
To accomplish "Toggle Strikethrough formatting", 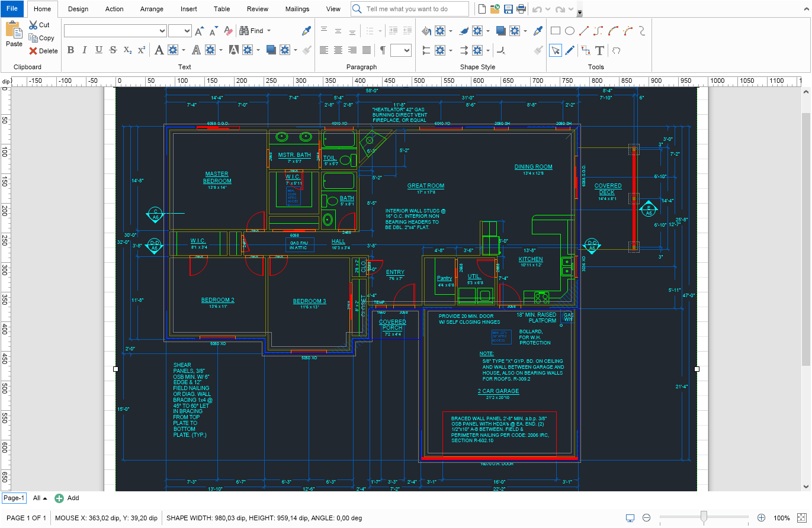I will (113, 50).
